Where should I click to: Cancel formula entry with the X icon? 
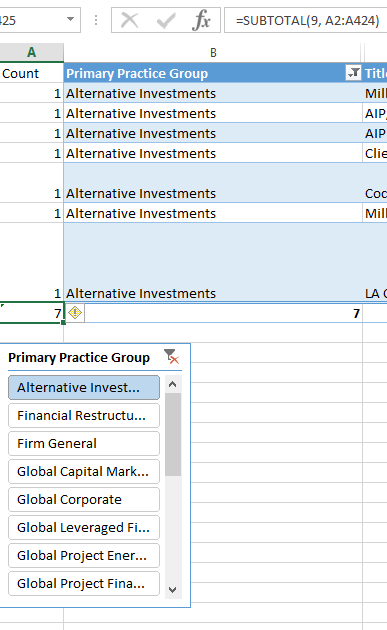(x=129, y=20)
